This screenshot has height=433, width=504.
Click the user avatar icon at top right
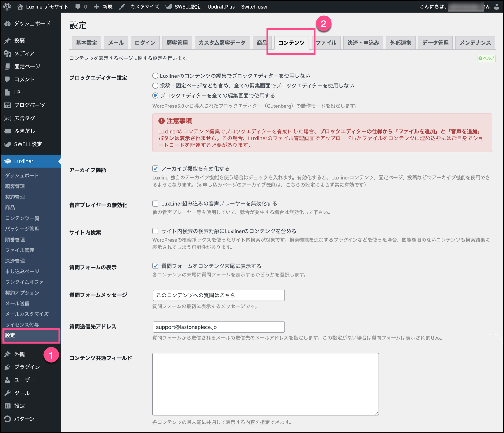tap(497, 7)
